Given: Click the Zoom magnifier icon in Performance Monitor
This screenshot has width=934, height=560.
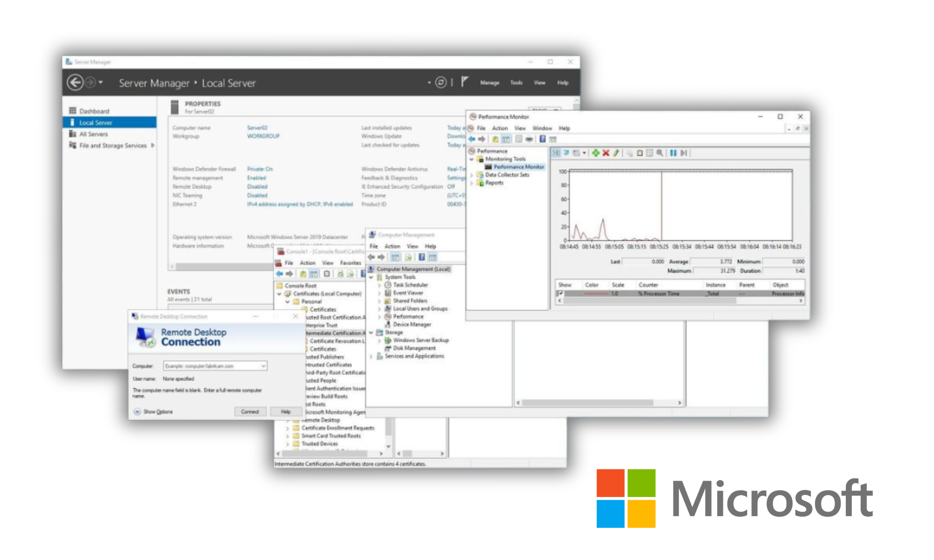Looking at the screenshot, I should 659,153.
